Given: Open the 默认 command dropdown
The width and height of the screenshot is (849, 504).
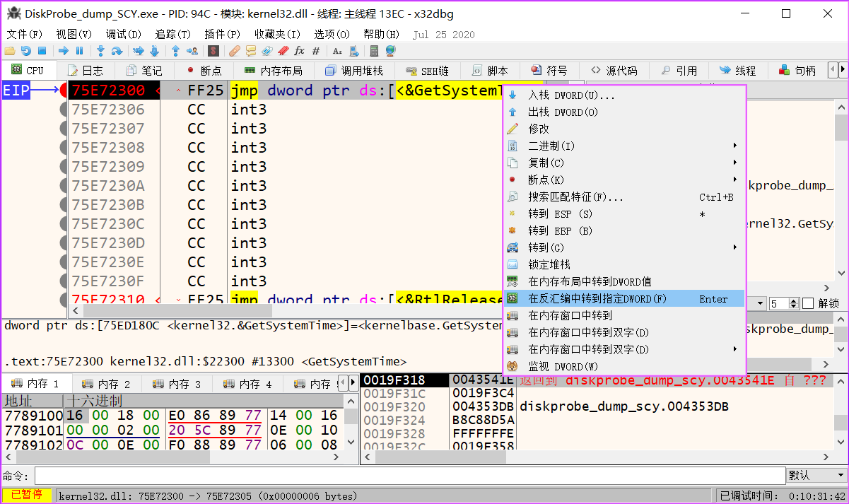Looking at the screenshot, I should 816,475.
